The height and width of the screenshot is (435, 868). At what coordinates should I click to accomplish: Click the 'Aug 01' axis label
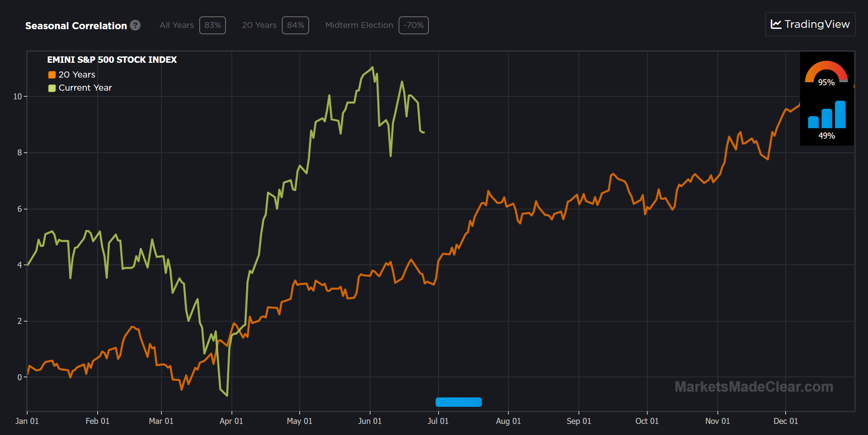508,421
